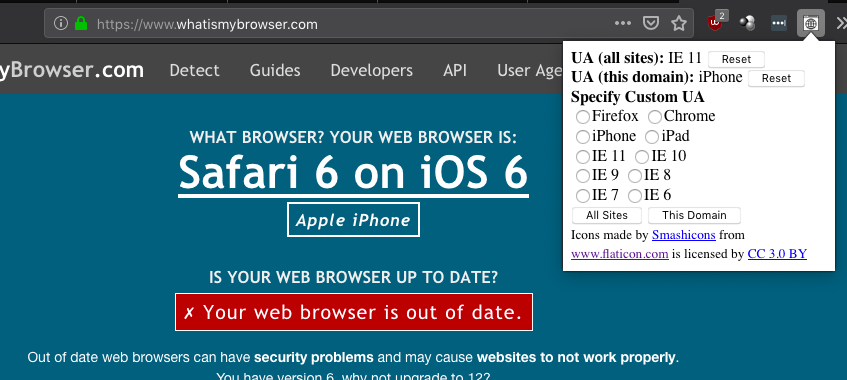Bookmark this page with the star icon
The height and width of the screenshot is (380, 847).
click(x=678, y=23)
